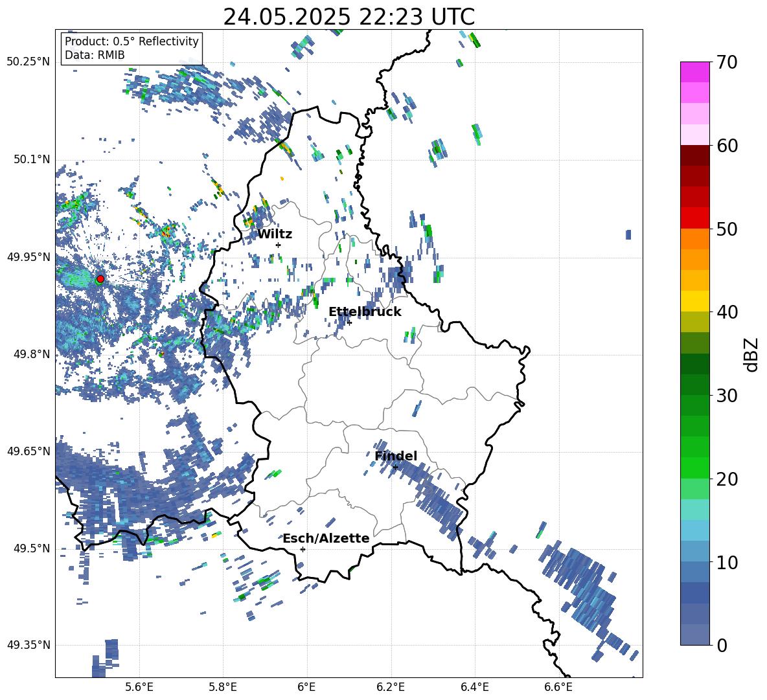Image resolution: width=767 pixels, height=700 pixels.
Task: Click the 50.25°N latitude label
Action: [29, 62]
